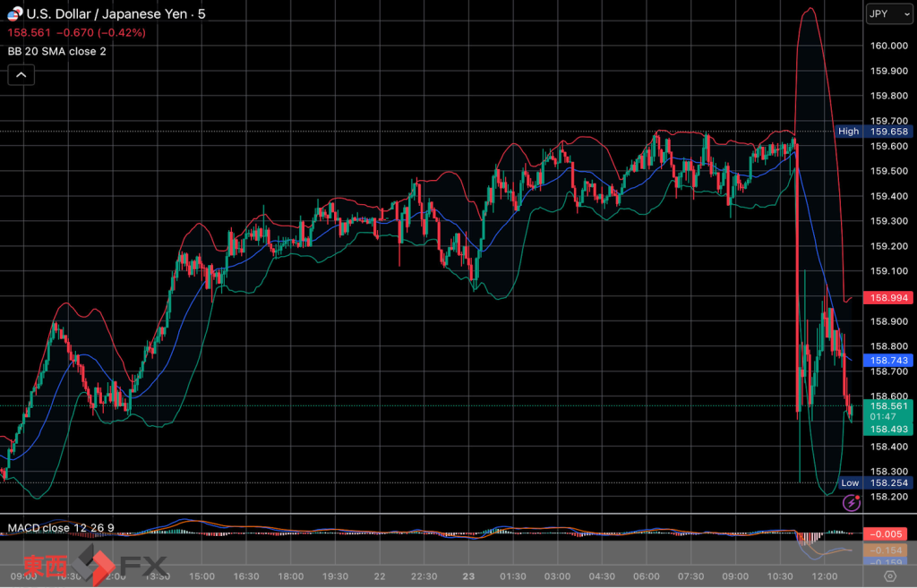This screenshot has width=917, height=588.
Task: Open the JPY currency selector
Action: pos(888,13)
